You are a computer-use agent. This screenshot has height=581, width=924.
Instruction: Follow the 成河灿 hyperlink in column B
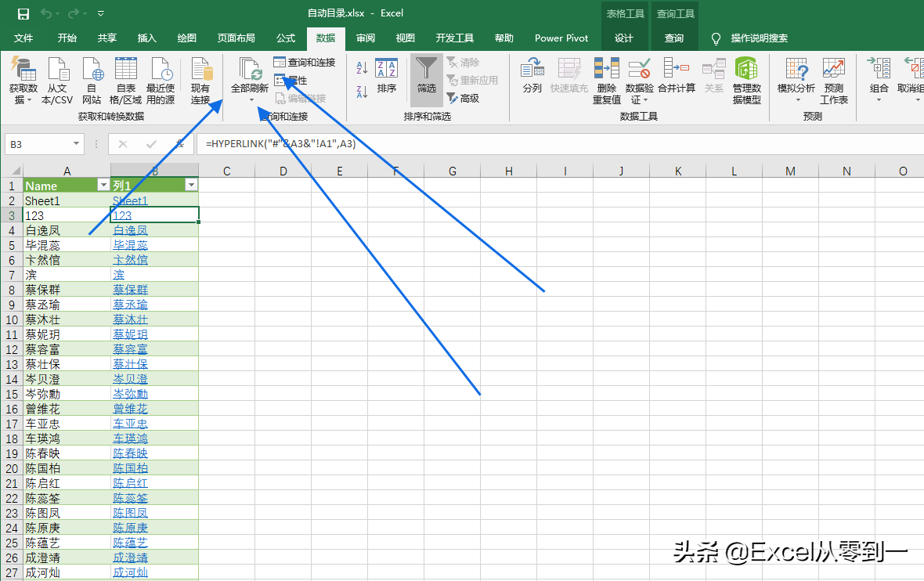pos(130,572)
